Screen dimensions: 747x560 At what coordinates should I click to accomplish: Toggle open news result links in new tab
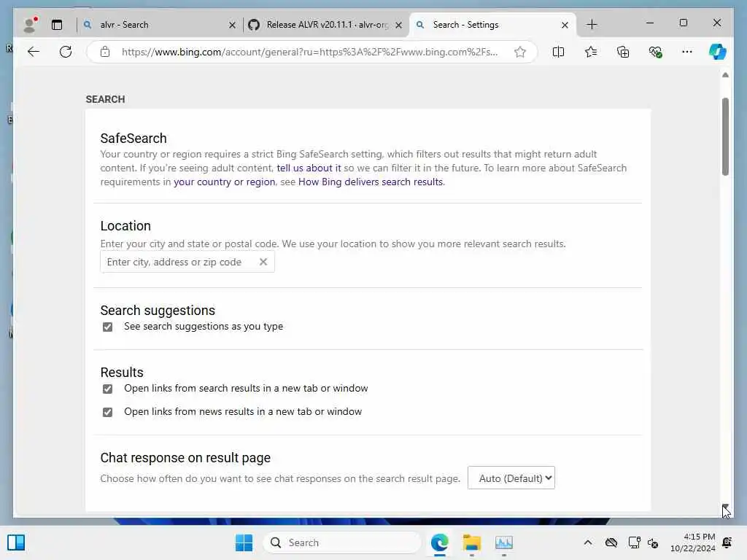click(x=108, y=413)
